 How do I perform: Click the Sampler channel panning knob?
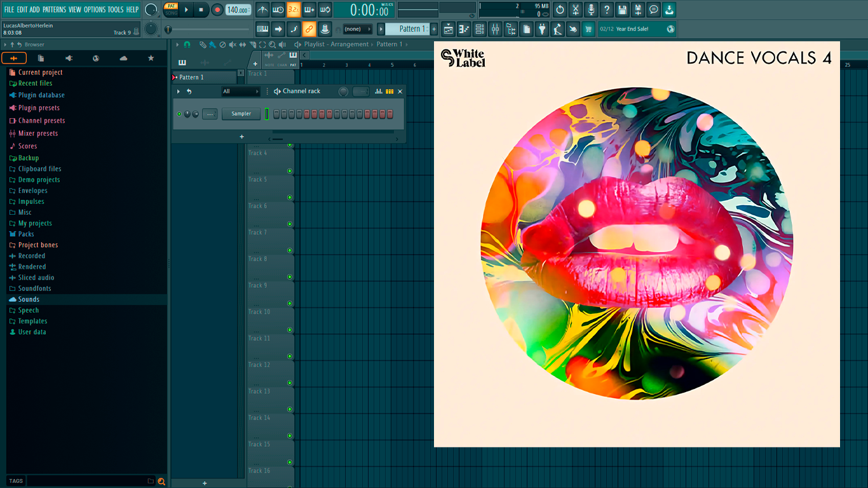(187, 114)
